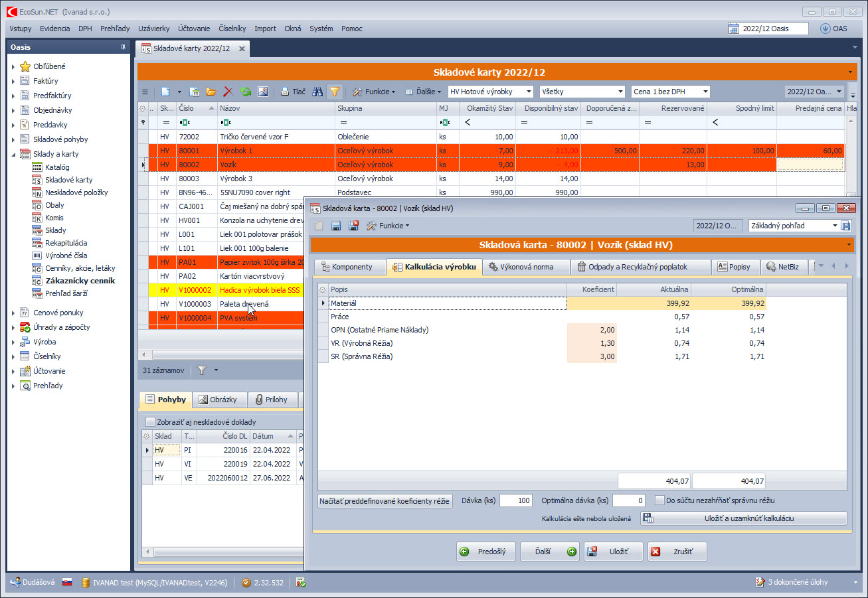Click the red X delete icon in toolbar
The height and width of the screenshot is (598, 868).
tap(228, 92)
